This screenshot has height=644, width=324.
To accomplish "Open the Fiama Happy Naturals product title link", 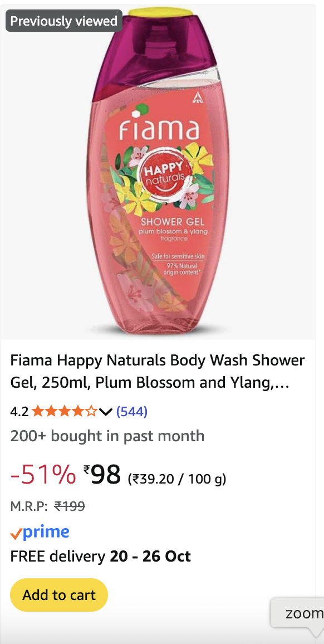I will tap(158, 371).
